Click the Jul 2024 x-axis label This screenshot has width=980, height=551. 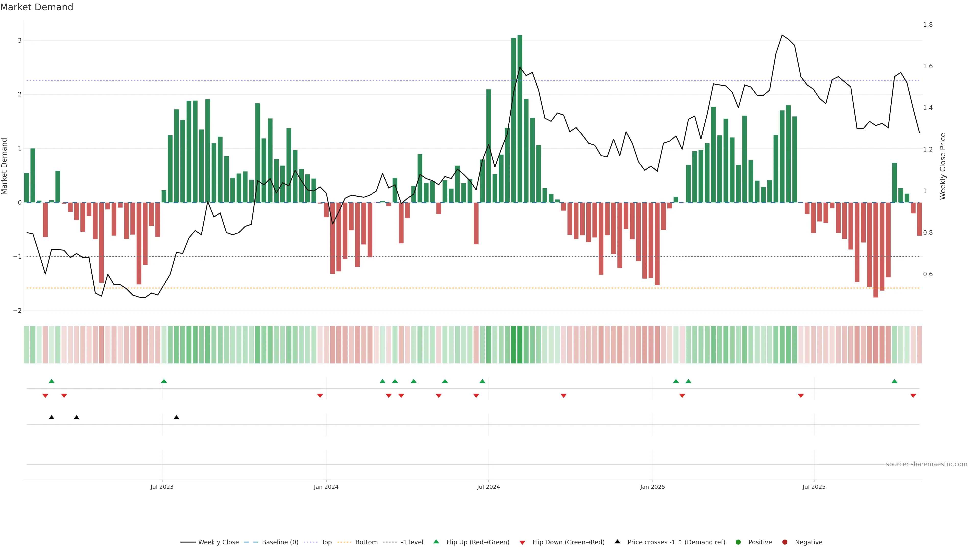click(x=488, y=487)
